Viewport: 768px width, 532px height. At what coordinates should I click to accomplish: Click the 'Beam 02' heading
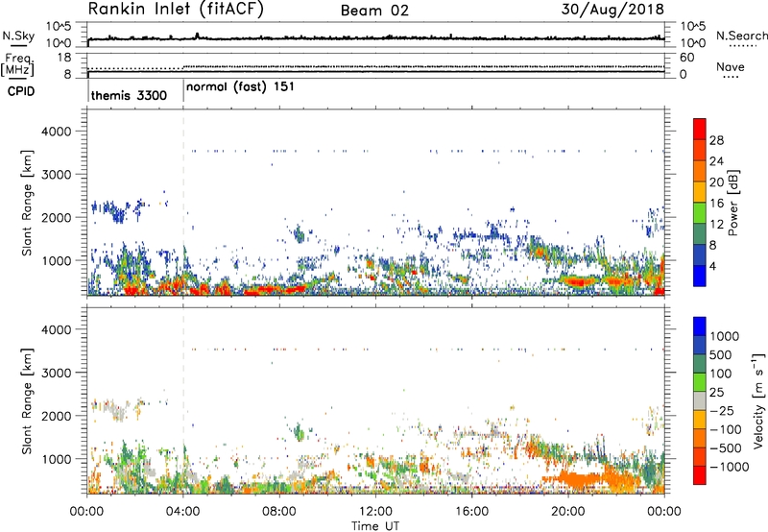(x=374, y=11)
